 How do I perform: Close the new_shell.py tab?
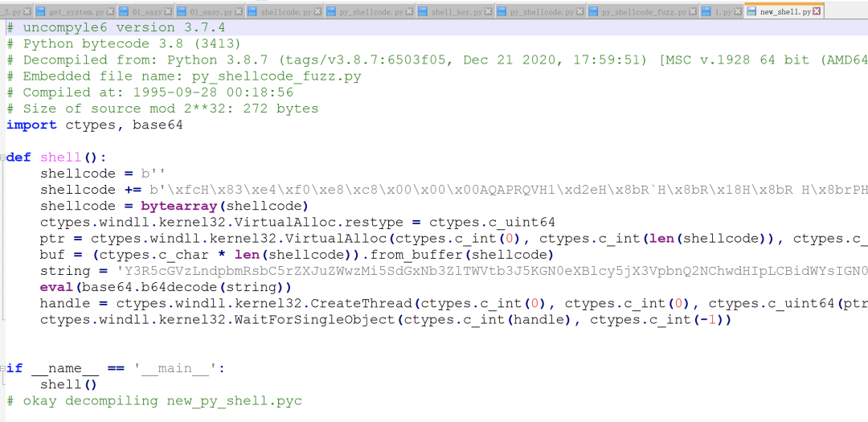coord(817,11)
